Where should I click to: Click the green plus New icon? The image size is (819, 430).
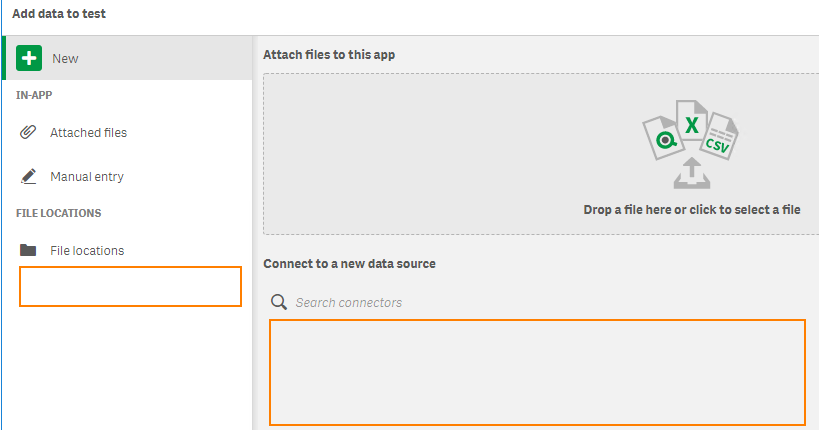click(x=30, y=58)
